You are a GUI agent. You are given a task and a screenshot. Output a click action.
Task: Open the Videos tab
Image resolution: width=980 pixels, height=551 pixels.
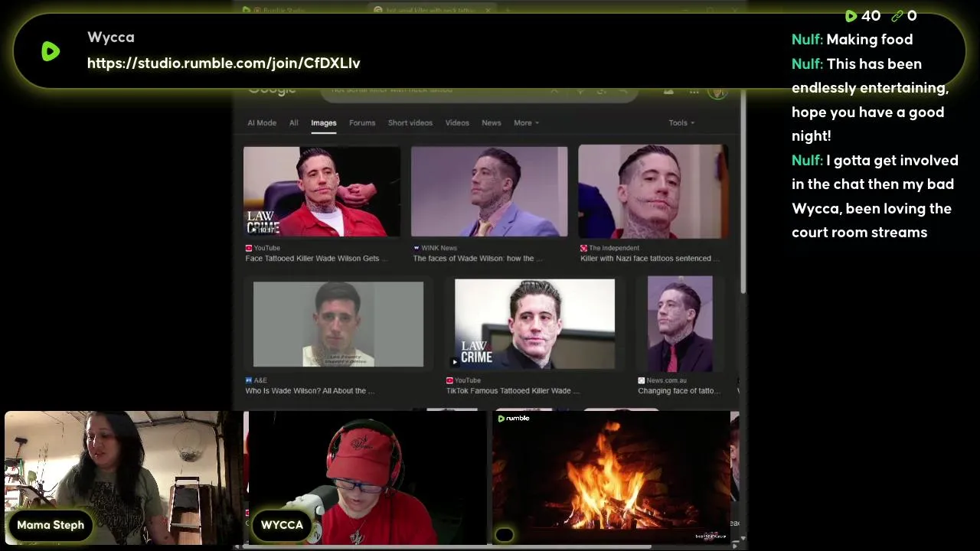[457, 122]
